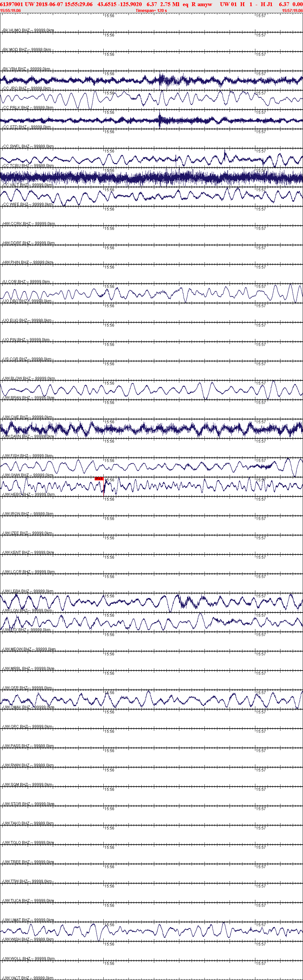Select the HW.PHIN BHZ station label
This screenshot has width=303, height=980.
(28, 262)
